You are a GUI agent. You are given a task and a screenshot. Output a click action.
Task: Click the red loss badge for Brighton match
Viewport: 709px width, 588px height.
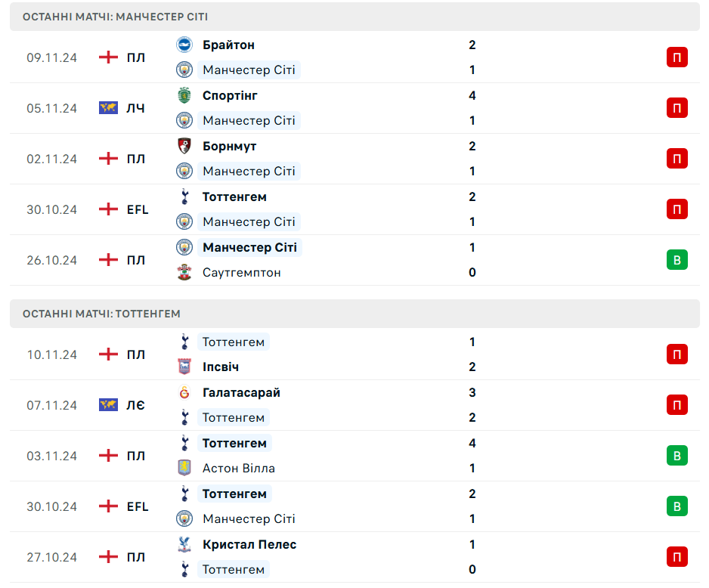(677, 57)
